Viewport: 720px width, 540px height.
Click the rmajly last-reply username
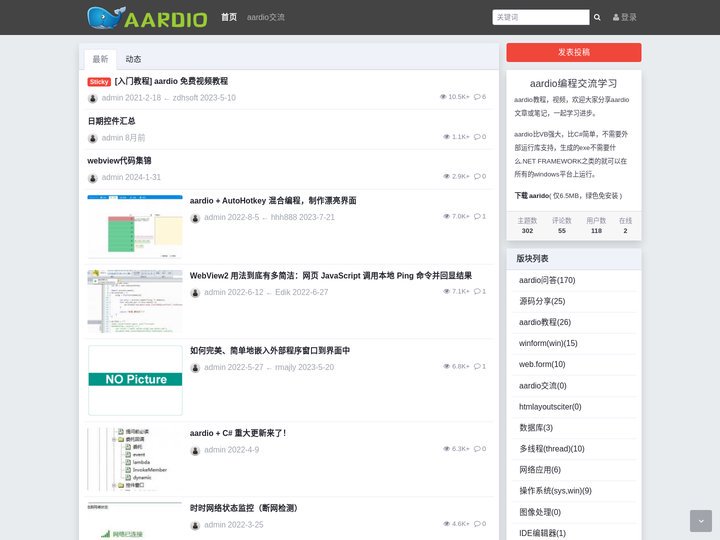[287, 367]
